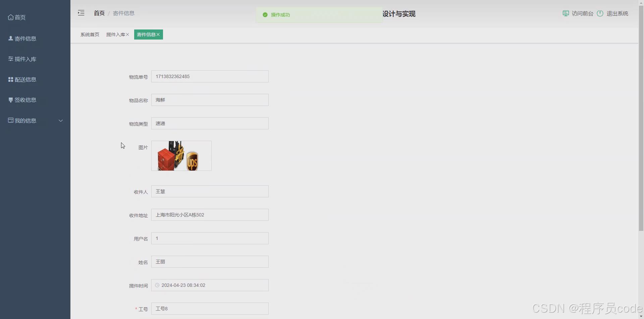Click the 签收信息 icon in sidebar
The height and width of the screenshot is (319, 644).
[x=11, y=100]
